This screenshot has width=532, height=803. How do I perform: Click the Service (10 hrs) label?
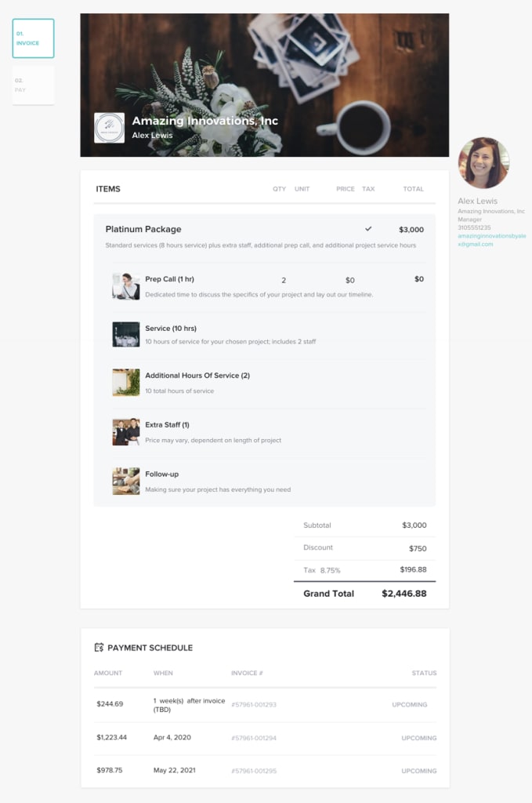point(171,329)
